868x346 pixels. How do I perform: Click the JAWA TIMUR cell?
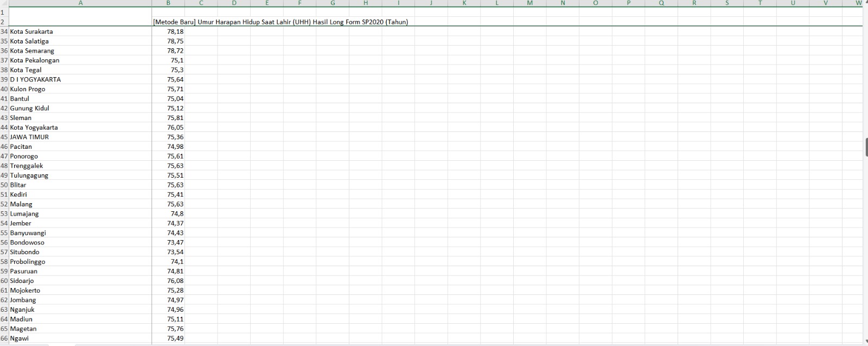(80, 137)
